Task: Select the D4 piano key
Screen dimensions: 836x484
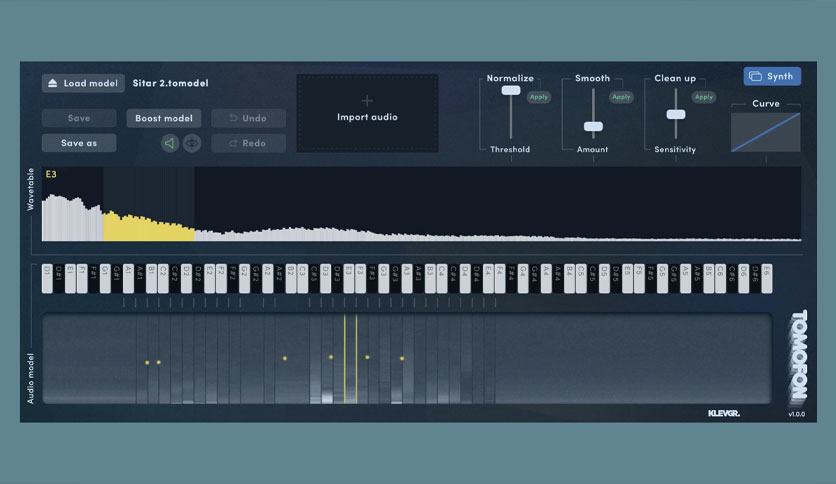Action: (465, 278)
